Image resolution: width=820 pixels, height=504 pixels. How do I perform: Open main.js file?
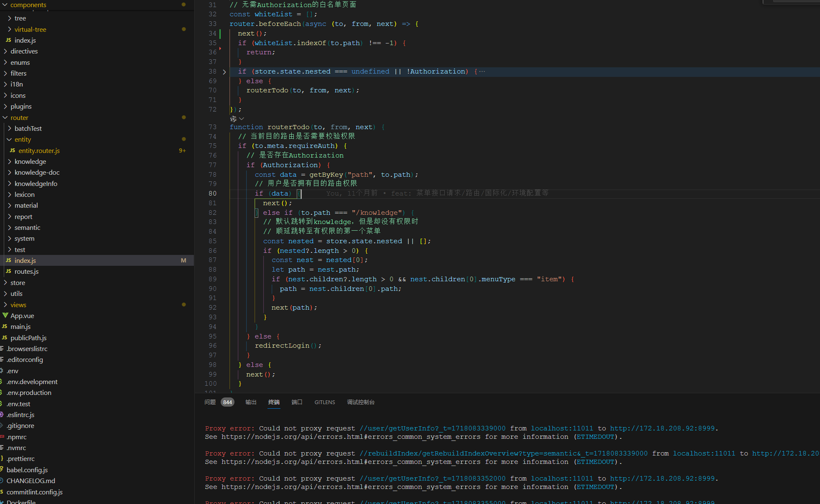pyautogui.click(x=20, y=327)
